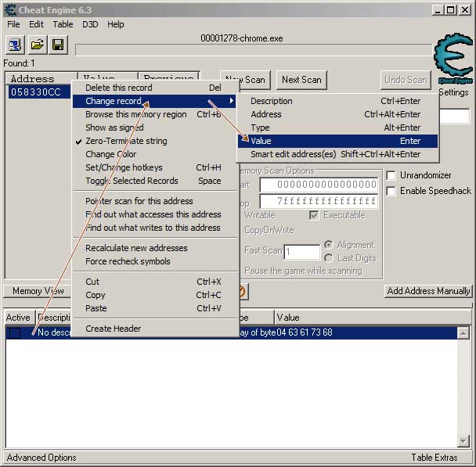This screenshot has height=467, width=476.
Task: Choose Force recheck symbols
Action: click(x=154, y=261)
